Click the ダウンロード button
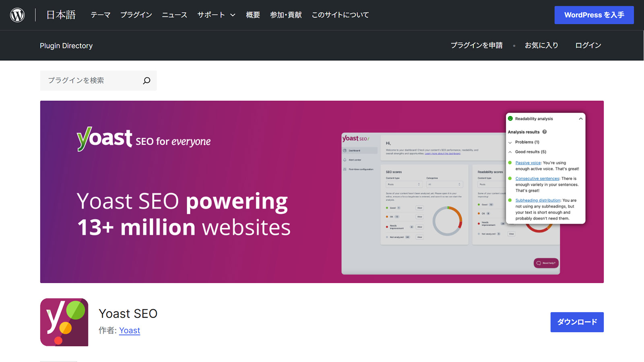 click(x=577, y=322)
